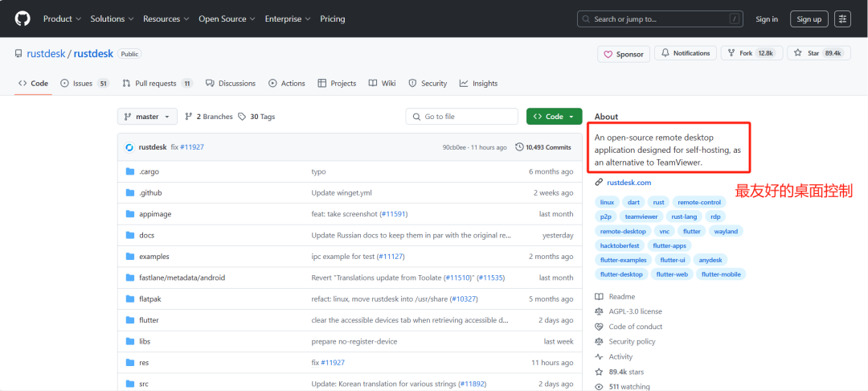Switch to the Pull requests tab
This screenshot has height=391, width=868.
tap(158, 84)
